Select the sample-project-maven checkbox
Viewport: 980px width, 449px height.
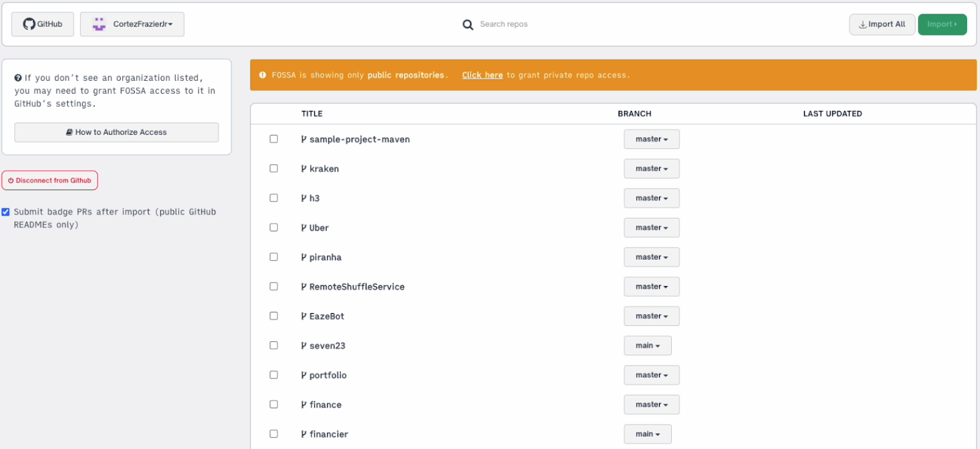pos(274,139)
